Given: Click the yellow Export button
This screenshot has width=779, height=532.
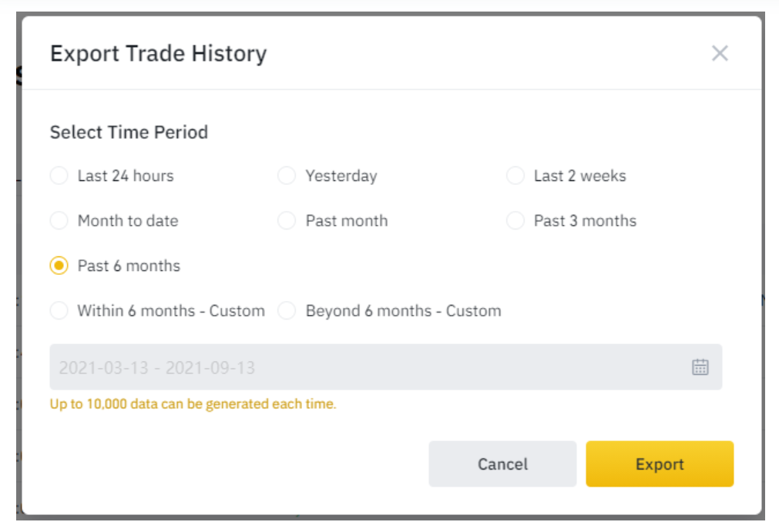Looking at the screenshot, I should [660, 464].
